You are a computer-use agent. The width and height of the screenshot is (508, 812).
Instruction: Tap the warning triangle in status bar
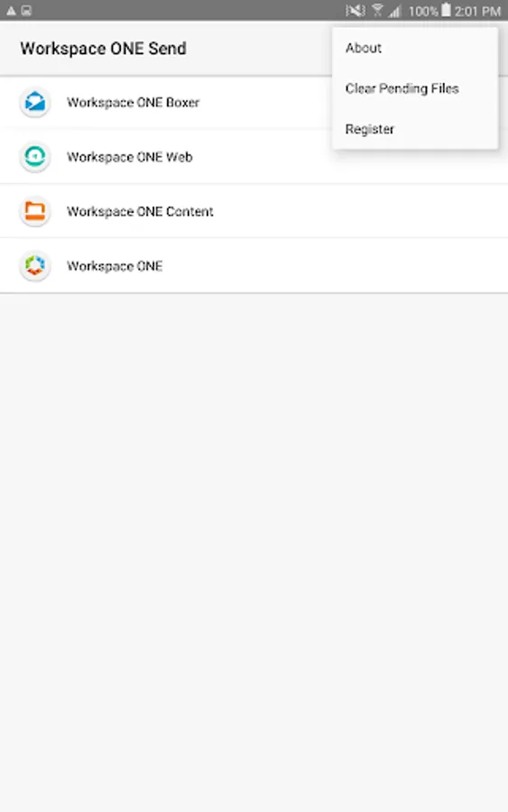(11, 10)
